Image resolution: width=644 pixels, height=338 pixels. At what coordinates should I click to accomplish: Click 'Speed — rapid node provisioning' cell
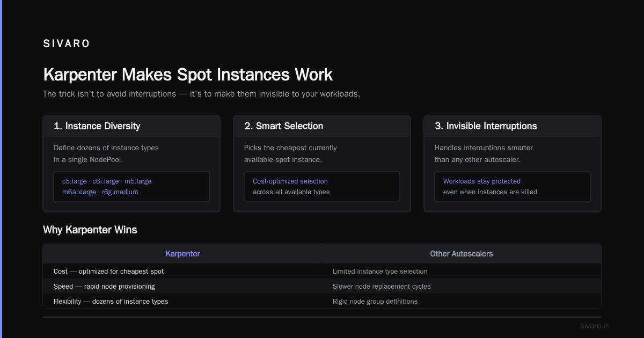point(182,286)
